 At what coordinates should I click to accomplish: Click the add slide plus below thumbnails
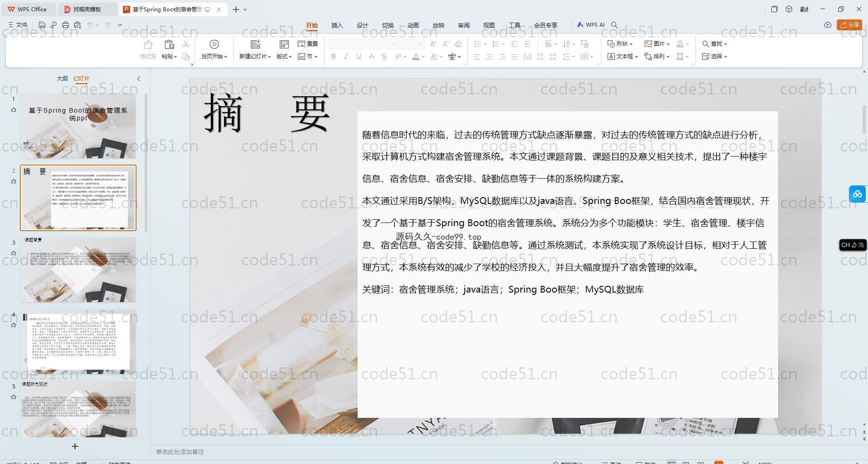(x=75, y=446)
